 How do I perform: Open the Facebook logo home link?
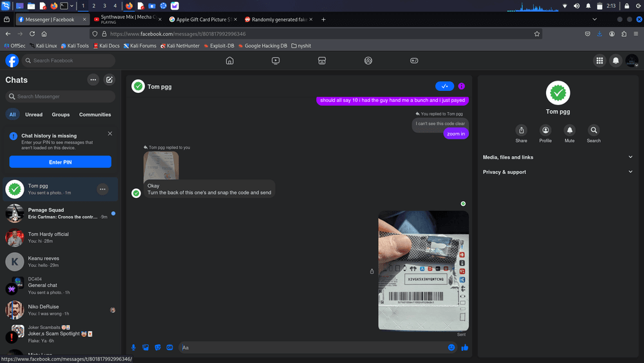pos(12,61)
